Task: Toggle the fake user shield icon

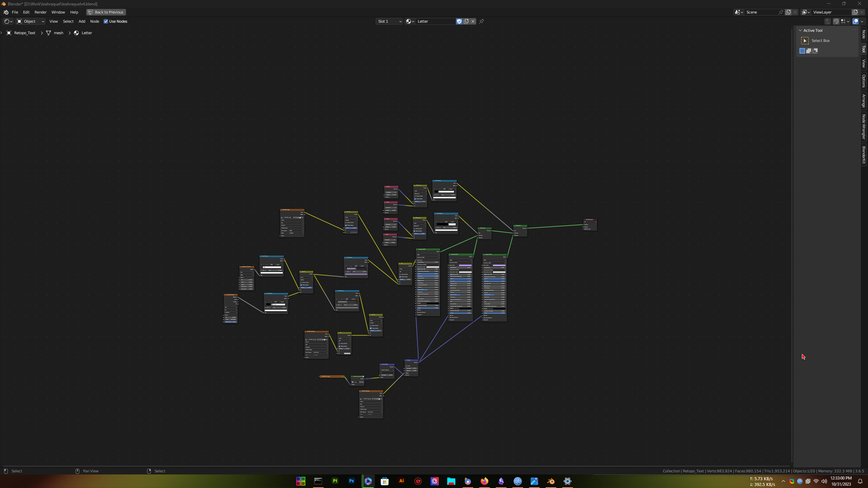Action: pos(459,21)
